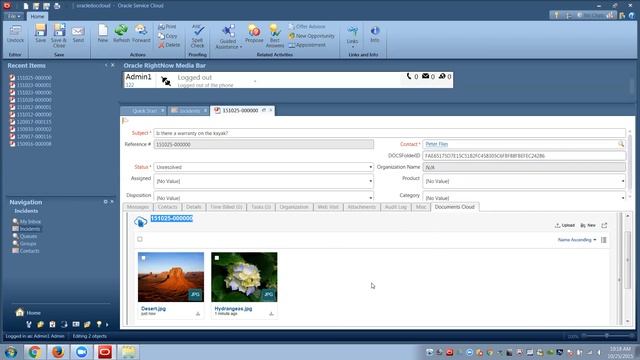The height and width of the screenshot is (360, 640).
Task: Select the Hydrangeas.jpg checkbox
Action: pos(217,258)
